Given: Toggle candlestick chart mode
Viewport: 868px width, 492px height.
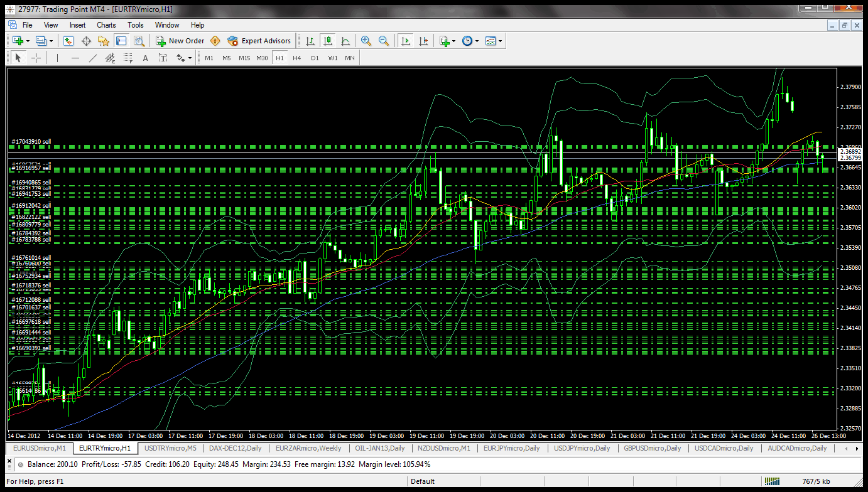Looking at the screenshot, I should coord(328,41).
